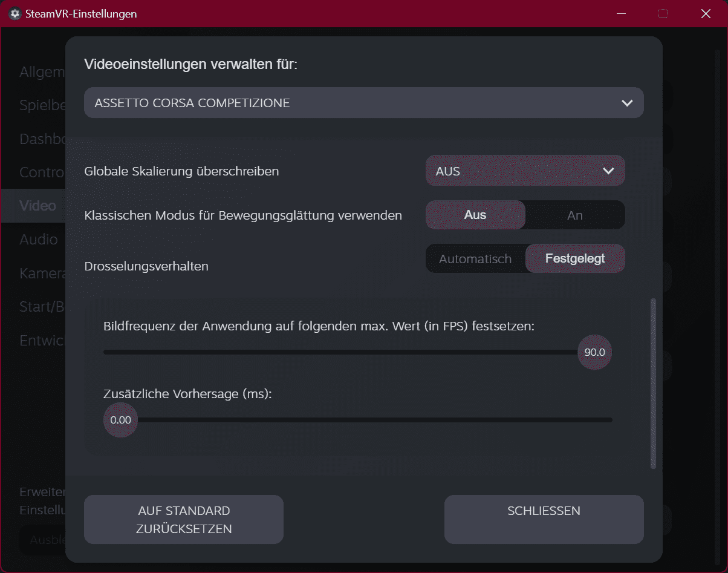Select Festgelegt for Drosselungsverhalten
Viewport: 728px width, 573px height.
575,258
